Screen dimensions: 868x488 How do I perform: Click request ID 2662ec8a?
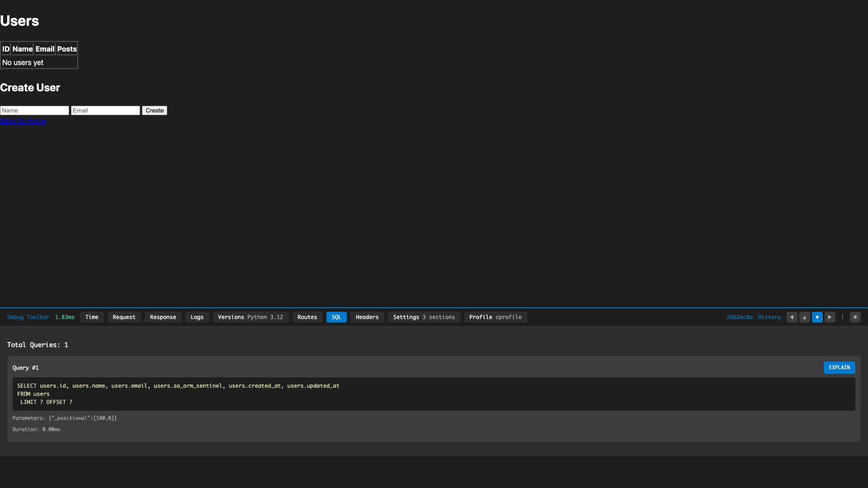[x=739, y=317]
